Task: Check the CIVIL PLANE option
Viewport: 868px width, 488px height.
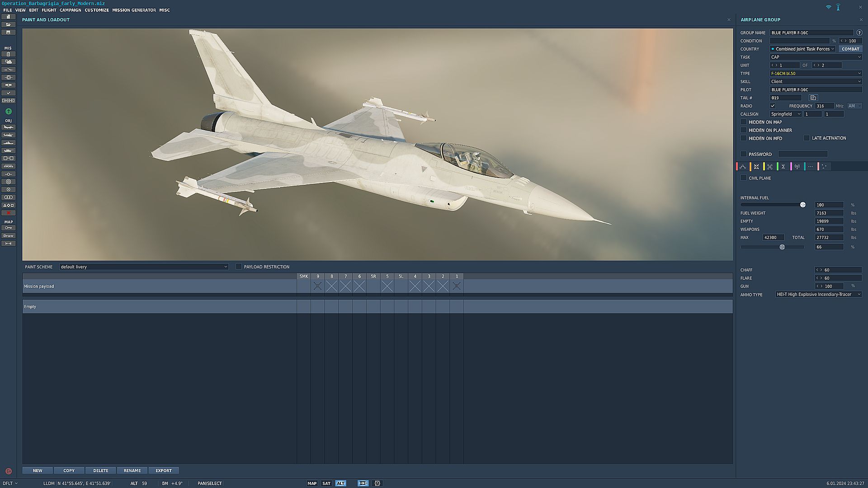Action: (x=744, y=178)
